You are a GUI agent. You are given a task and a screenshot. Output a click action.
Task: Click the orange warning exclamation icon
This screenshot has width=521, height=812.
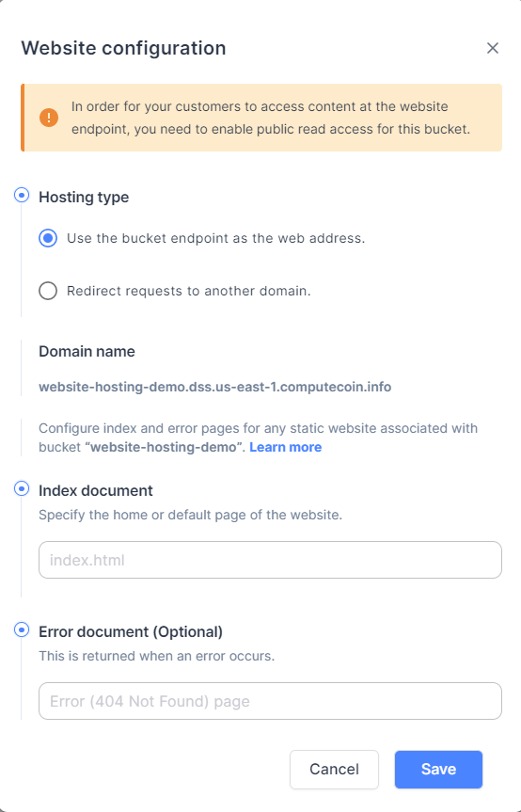49,118
